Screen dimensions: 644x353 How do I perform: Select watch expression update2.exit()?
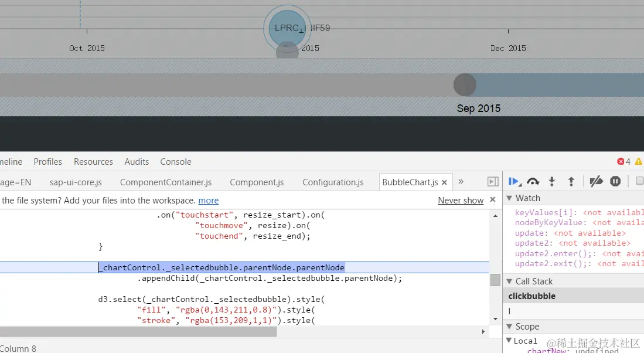[579, 264]
